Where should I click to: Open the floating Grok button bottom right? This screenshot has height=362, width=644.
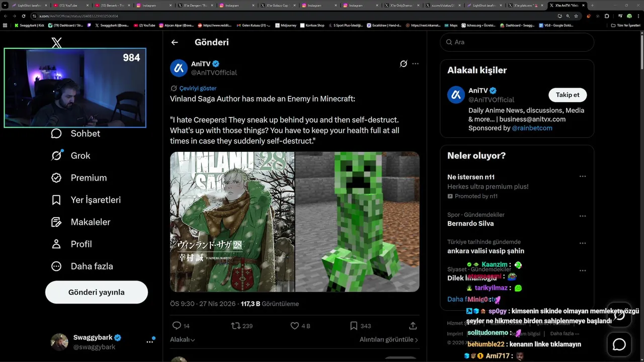coord(619,315)
